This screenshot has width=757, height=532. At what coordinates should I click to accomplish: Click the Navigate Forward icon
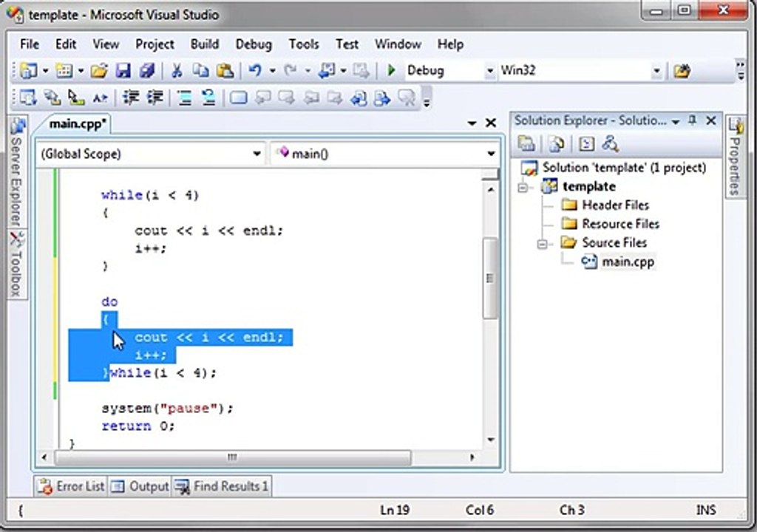point(361,71)
